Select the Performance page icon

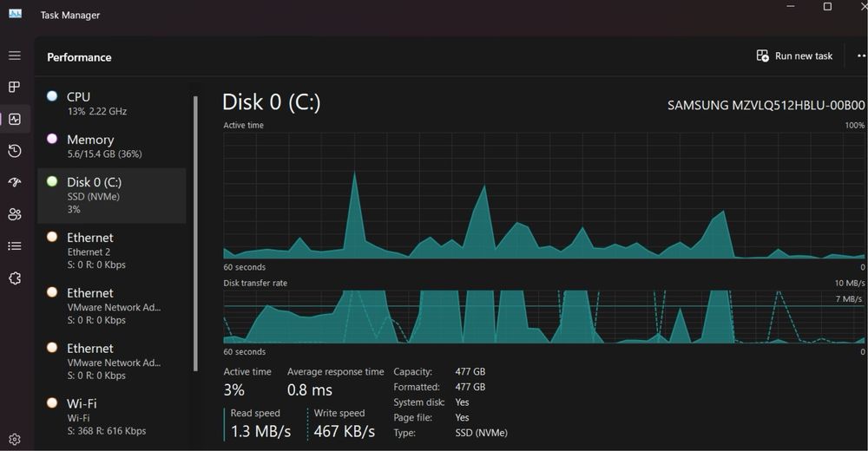click(x=15, y=119)
